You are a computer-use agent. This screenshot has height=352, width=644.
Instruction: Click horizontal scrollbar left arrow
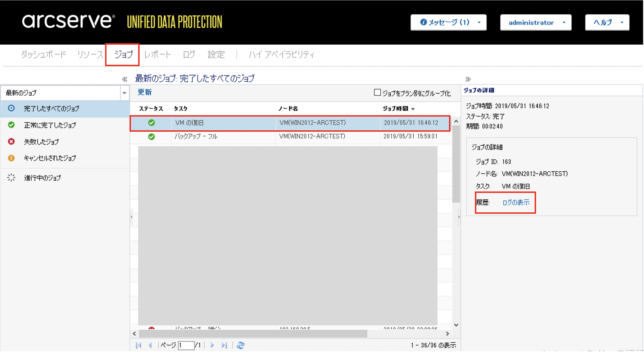[x=134, y=334]
